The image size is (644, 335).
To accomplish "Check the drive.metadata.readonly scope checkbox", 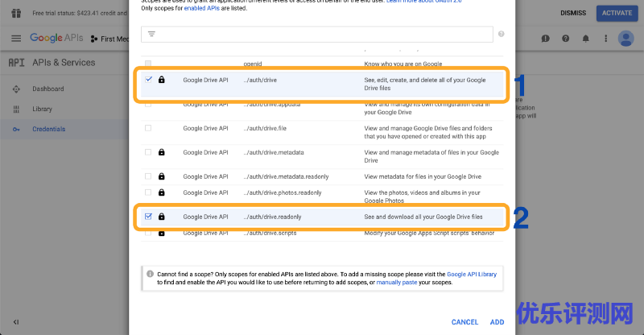I will pyautogui.click(x=148, y=176).
